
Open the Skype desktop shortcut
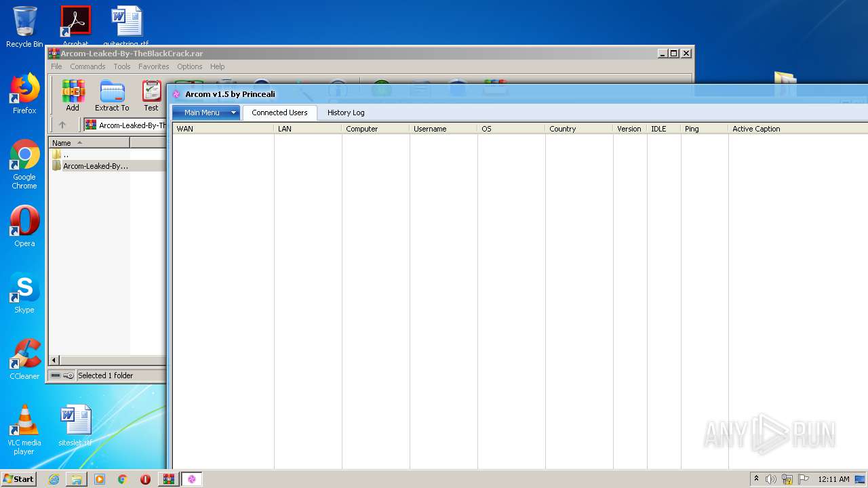pyautogui.click(x=24, y=293)
